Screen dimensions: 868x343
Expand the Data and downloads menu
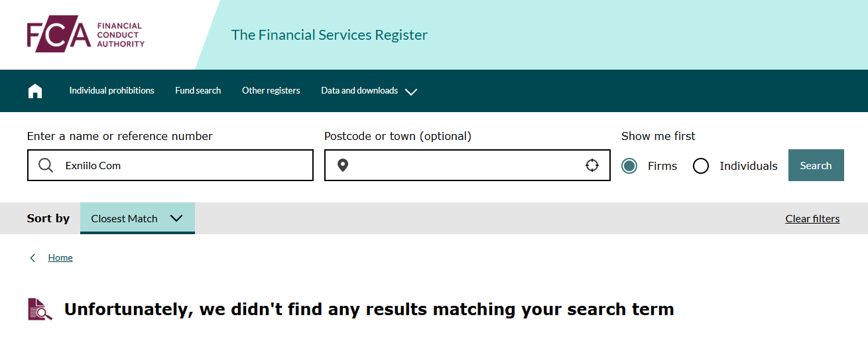click(359, 91)
